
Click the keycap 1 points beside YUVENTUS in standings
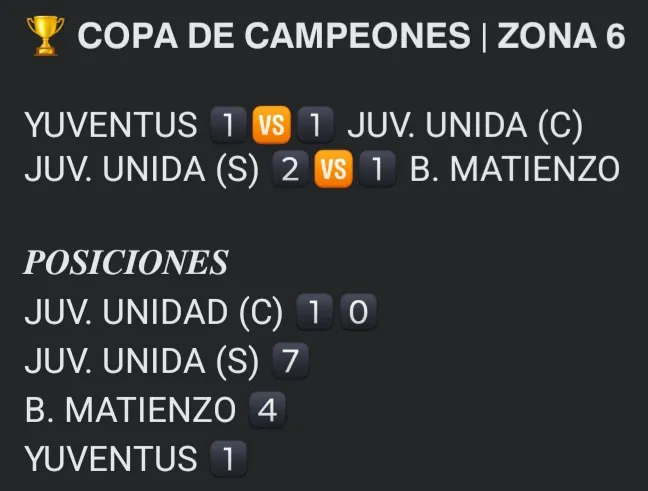point(227,459)
